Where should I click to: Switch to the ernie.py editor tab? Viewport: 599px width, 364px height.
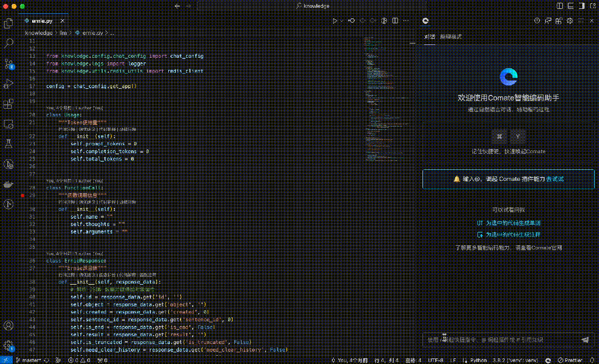pos(42,21)
